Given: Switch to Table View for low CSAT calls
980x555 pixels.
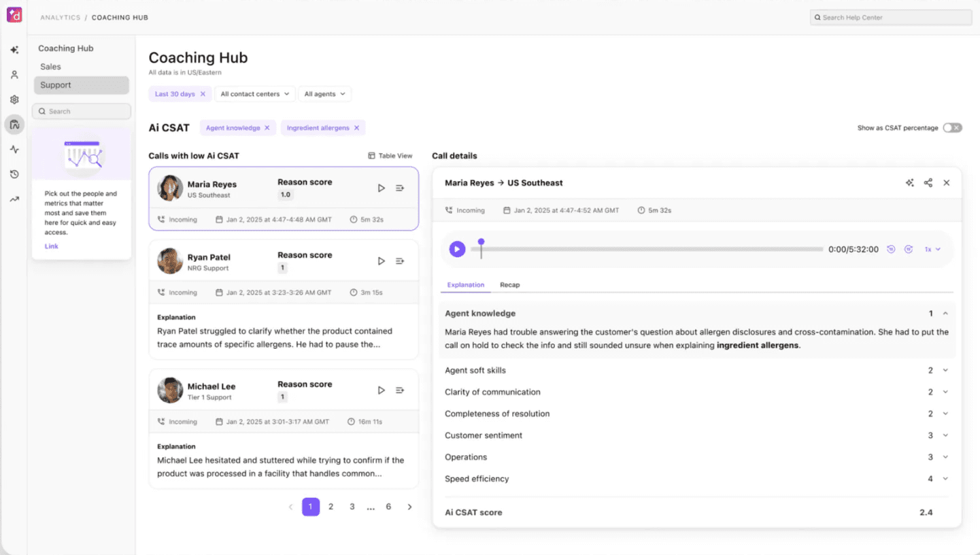Looking at the screenshot, I should pos(390,156).
